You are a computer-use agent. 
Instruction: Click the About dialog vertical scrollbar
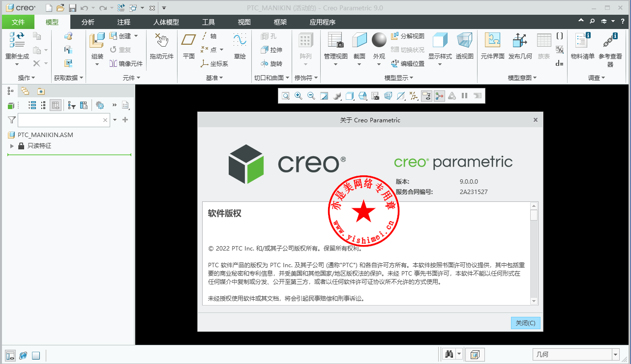pos(534,253)
